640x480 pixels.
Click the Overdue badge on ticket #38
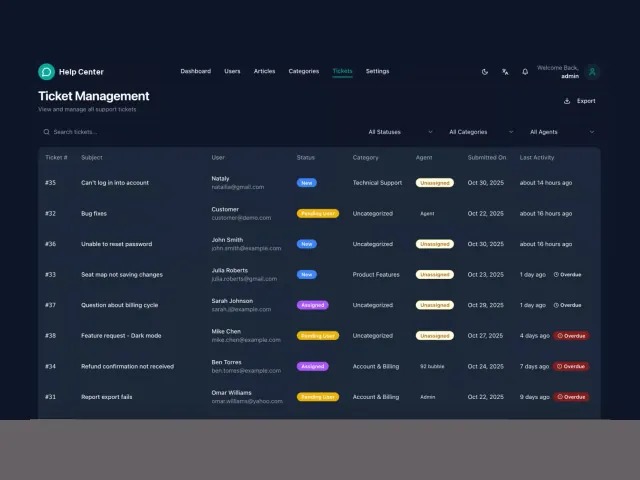click(x=571, y=336)
